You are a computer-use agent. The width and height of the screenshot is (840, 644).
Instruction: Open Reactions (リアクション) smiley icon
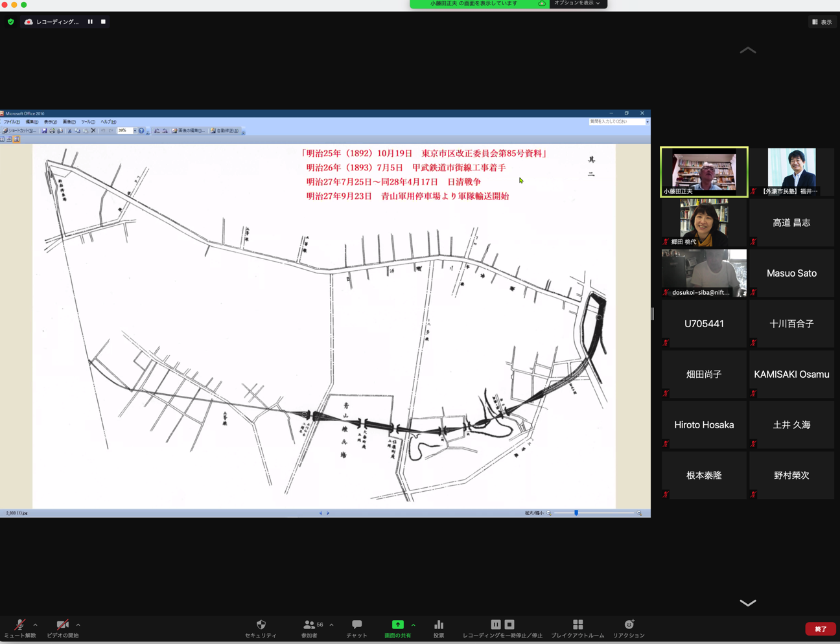(629, 625)
